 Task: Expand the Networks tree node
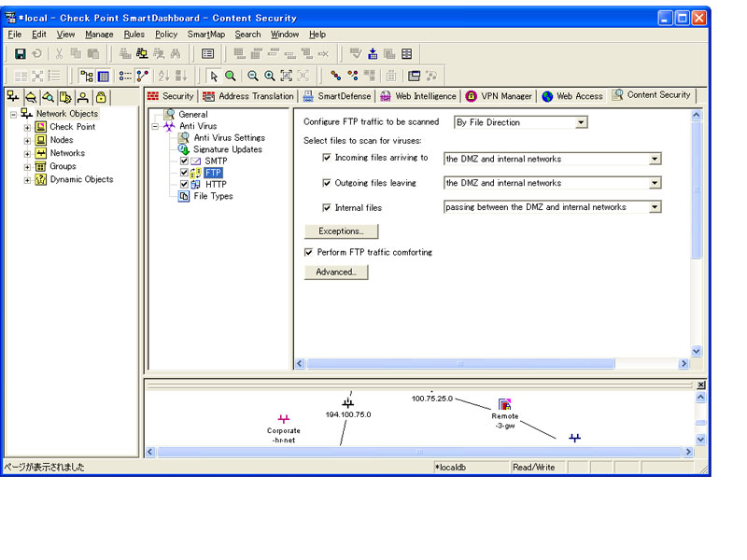[x=27, y=154]
